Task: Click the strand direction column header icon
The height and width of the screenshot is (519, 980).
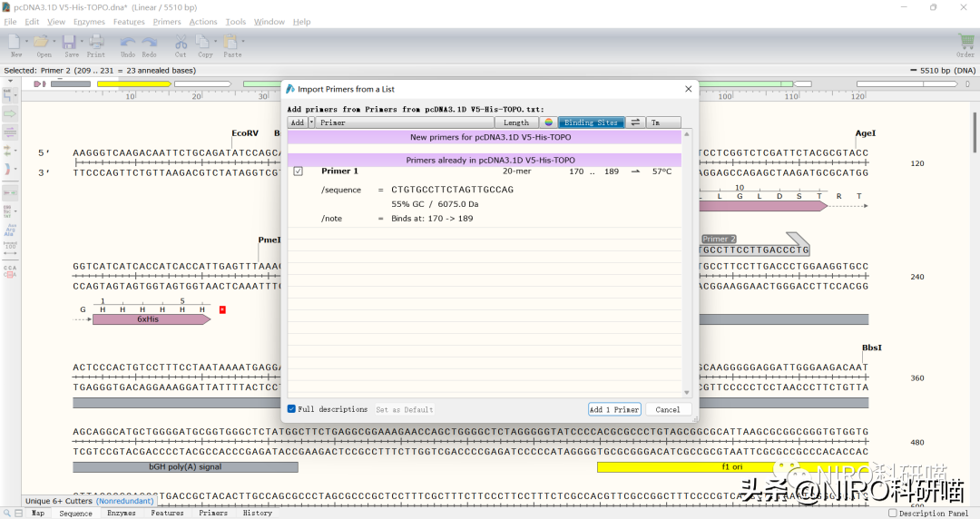Action: 635,122
